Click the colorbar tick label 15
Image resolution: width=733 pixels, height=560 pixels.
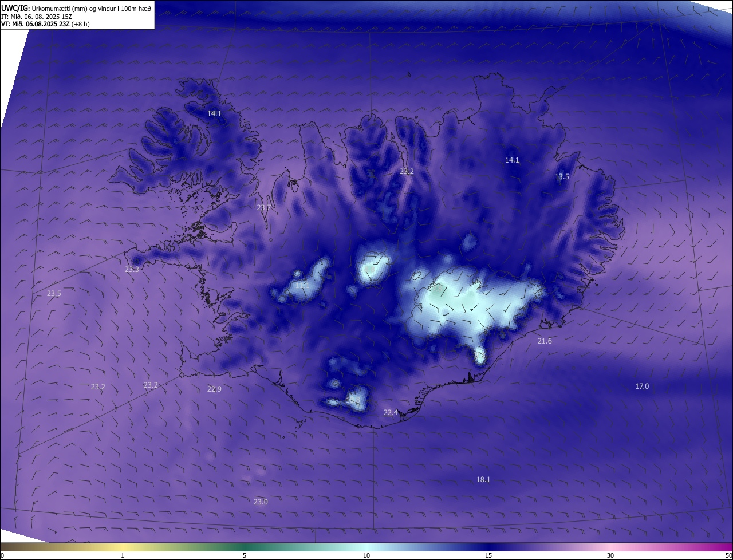[488, 555]
